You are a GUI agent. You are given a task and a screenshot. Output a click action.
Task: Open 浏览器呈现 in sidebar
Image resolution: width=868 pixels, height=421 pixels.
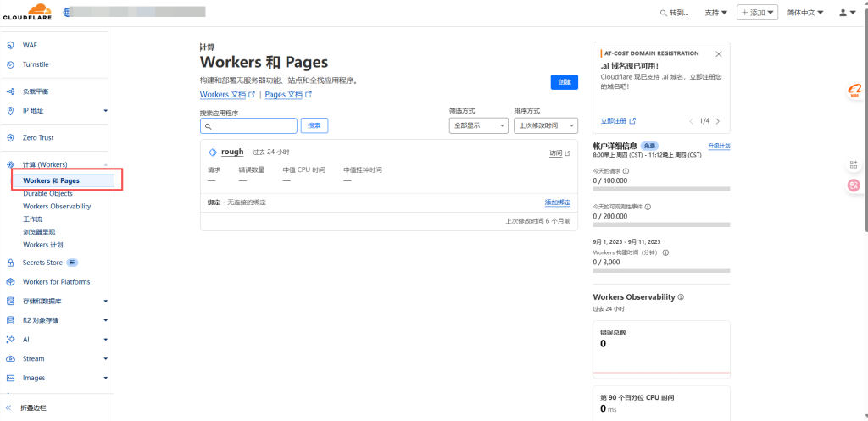[x=39, y=232]
